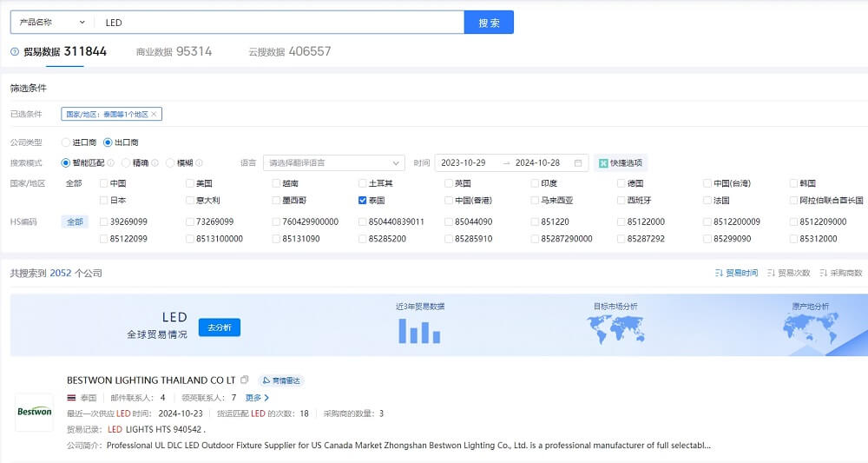
Task: Check the 美国 country checkbox
Action: [x=190, y=183]
